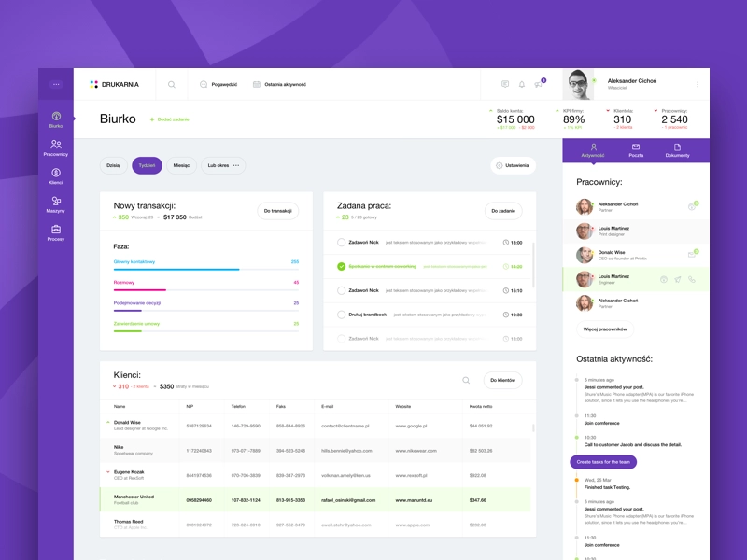This screenshot has height=560, width=747.
Task: Click message badge icon next to Aleksander Cichoń
Action: [693, 205]
